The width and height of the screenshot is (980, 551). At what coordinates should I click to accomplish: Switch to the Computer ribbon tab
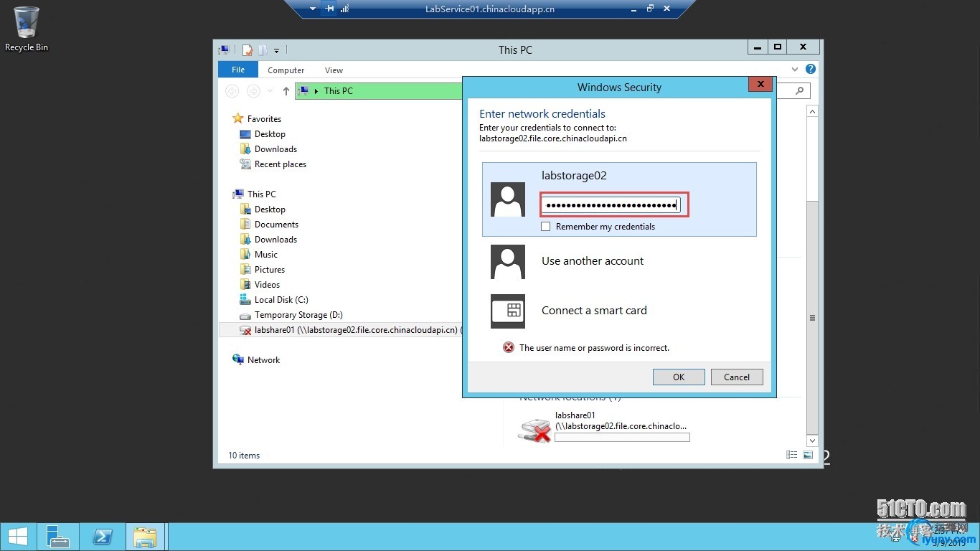(286, 70)
